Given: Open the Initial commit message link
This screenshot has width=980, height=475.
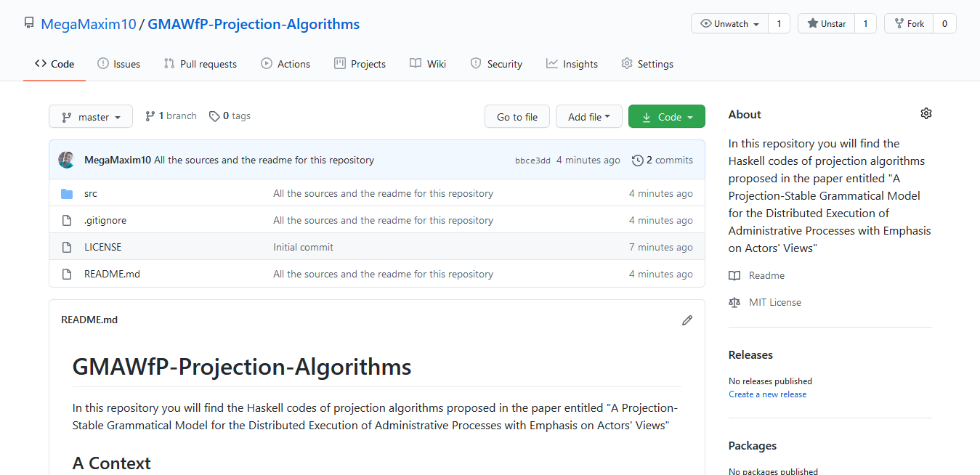Looking at the screenshot, I should pyautogui.click(x=303, y=247).
